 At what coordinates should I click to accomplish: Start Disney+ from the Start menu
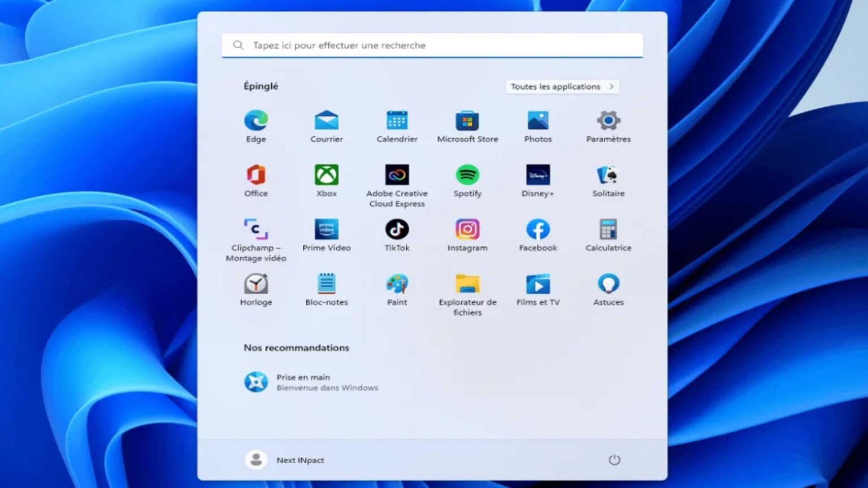537,175
